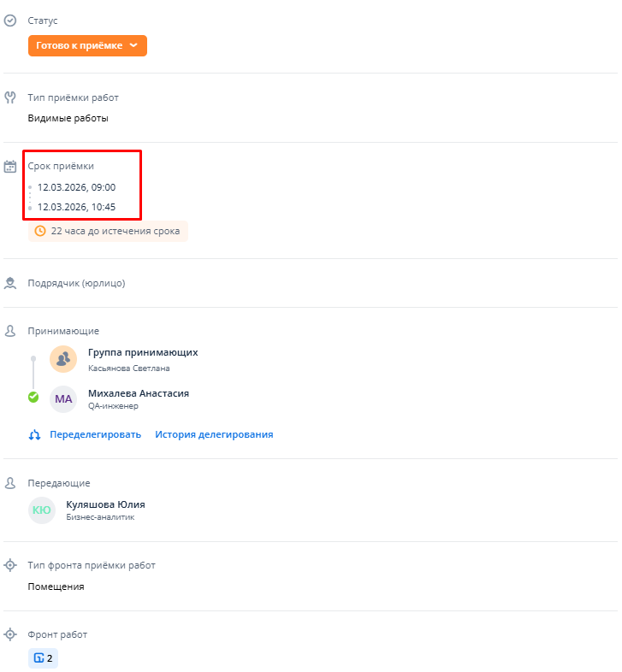This screenshot has width=622, height=672.
Task: Click the Фронт работ badge showing 2
Action: tap(43, 658)
